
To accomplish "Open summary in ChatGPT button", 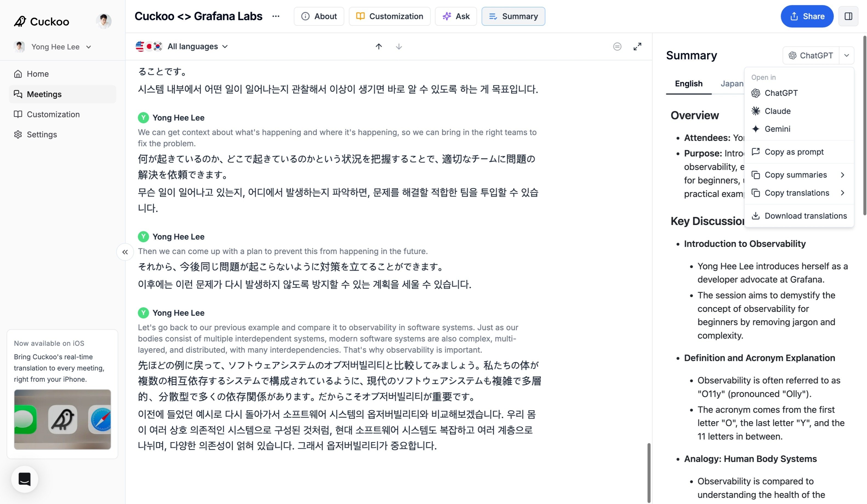I will tap(811, 55).
